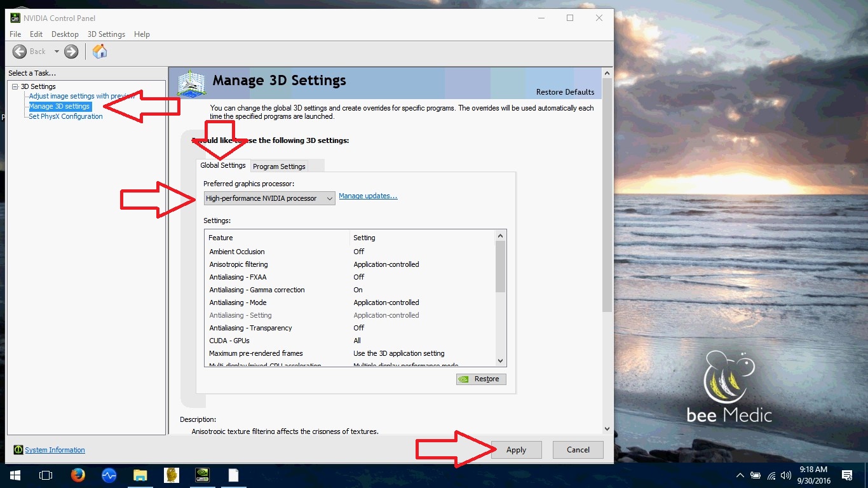Check the battery status tray icon

click(756, 475)
